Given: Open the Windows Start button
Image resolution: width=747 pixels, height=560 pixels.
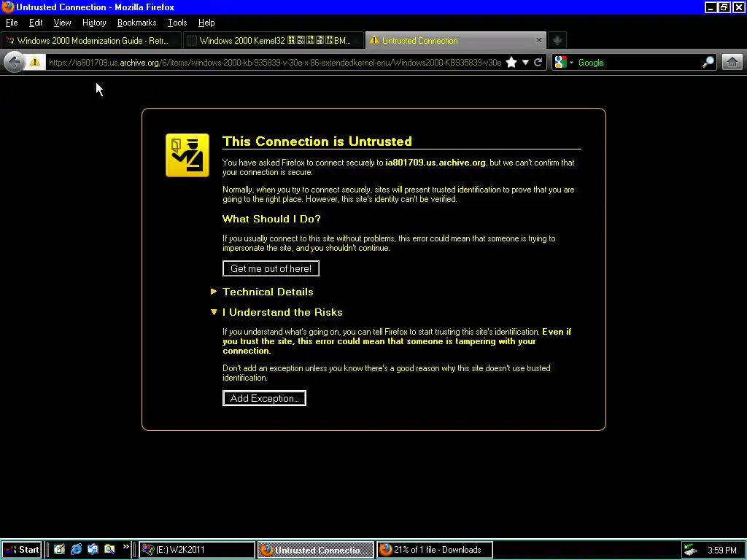Looking at the screenshot, I should [x=21, y=550].
